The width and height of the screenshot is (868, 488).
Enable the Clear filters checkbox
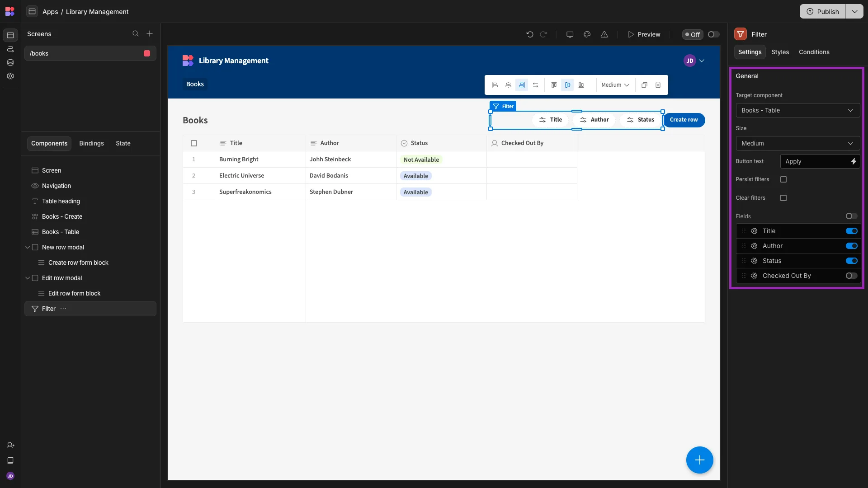[x=783, y=198]
